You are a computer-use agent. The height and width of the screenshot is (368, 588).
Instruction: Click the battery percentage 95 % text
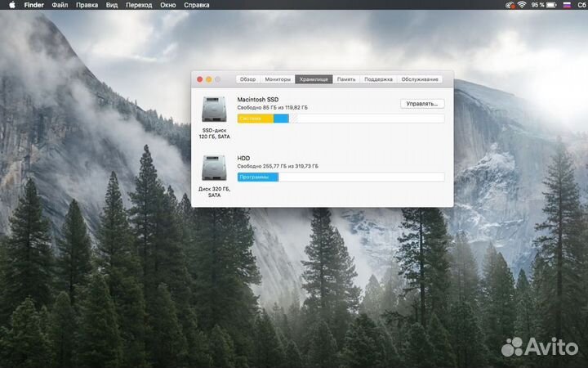click(x=537, y=5)
